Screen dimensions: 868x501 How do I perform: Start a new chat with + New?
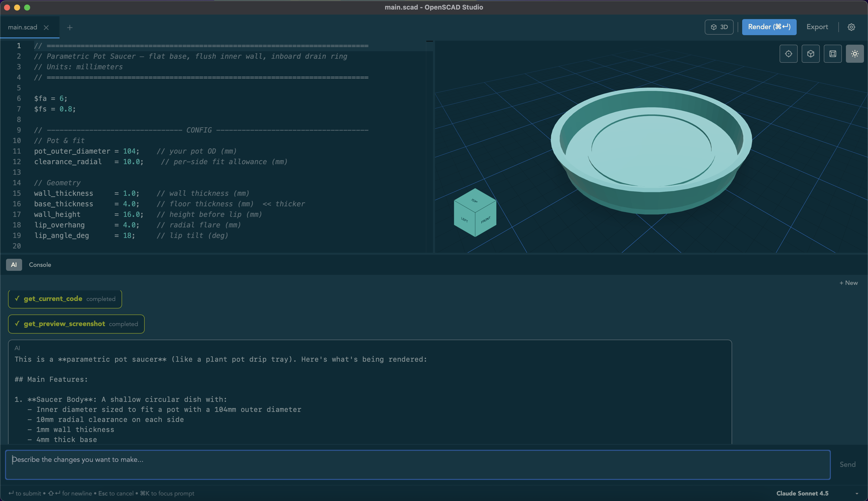pyautogui.click(x=848, y=283)
